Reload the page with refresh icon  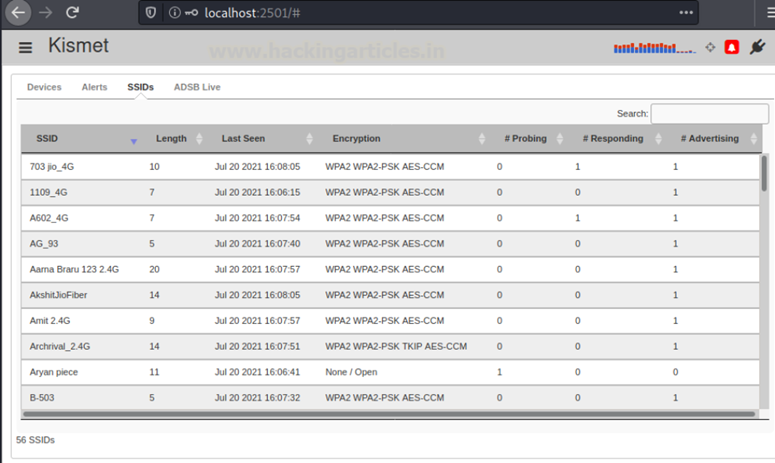coord(73,12)
